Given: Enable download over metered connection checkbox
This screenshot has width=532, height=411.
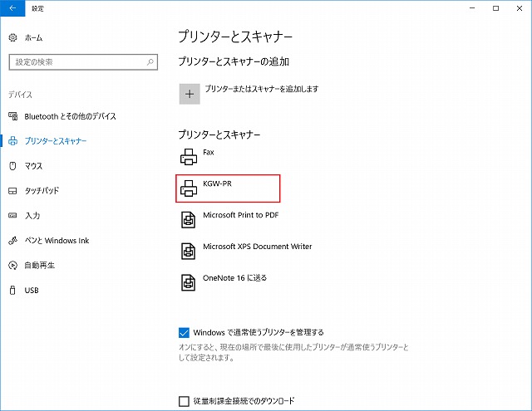Looking at the screenshot, I should [185, 401].
